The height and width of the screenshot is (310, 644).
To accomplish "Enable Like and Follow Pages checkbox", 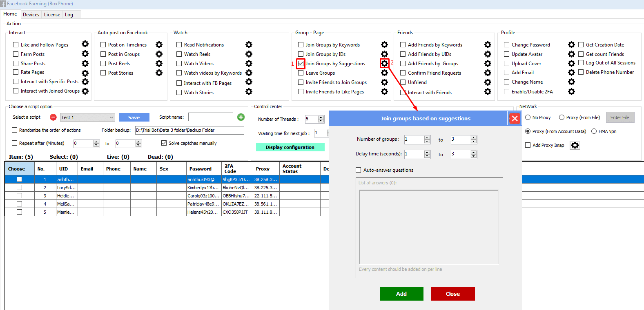I will click(16, 45).
